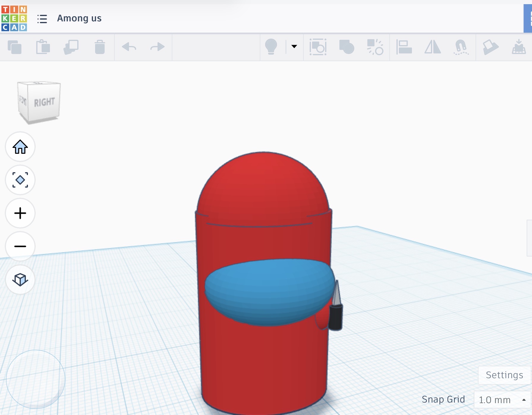Image resolution: width=532 pixels, height=415 pixels.
Task: Open the designs list menu icon
Action: tap(42, 19)
